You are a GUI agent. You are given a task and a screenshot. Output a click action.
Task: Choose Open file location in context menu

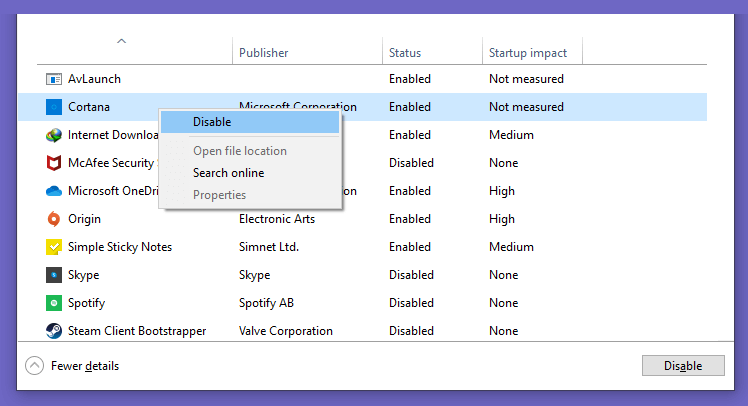pyautogui.click(x=250, y=151)
